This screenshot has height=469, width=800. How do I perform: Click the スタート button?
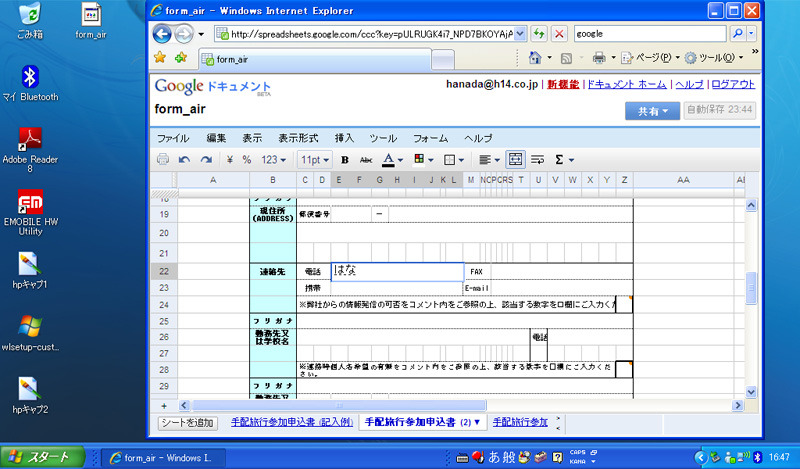(x=43, y=457)
